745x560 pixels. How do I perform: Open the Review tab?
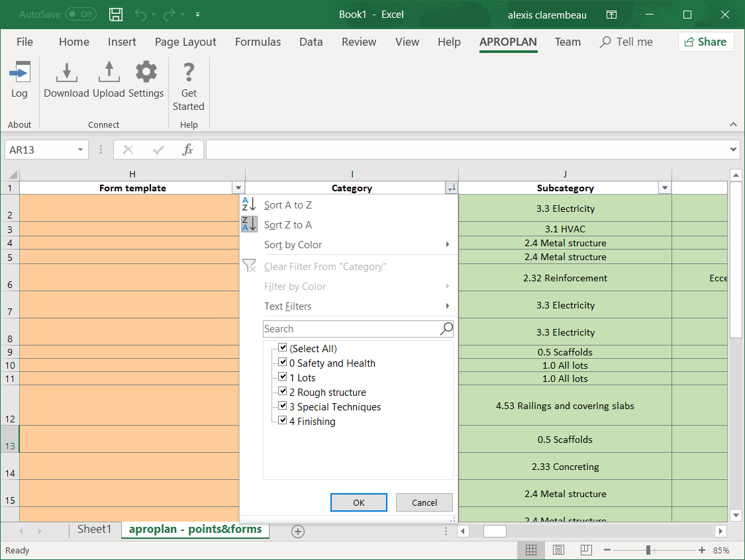pos(359,42)
